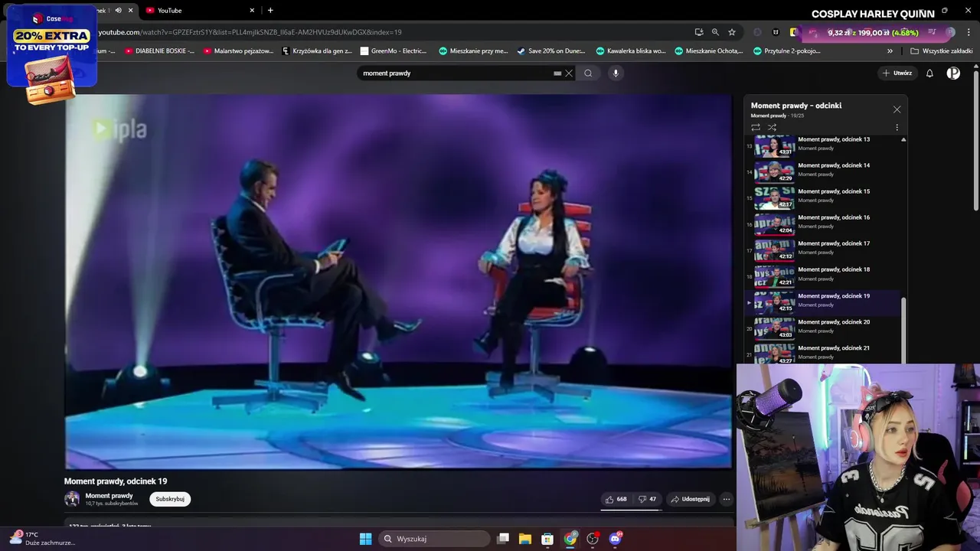Screen dimensions: 980x551
Task: Open the on-screen keyboard icon in search box
Action: [557, 73]
